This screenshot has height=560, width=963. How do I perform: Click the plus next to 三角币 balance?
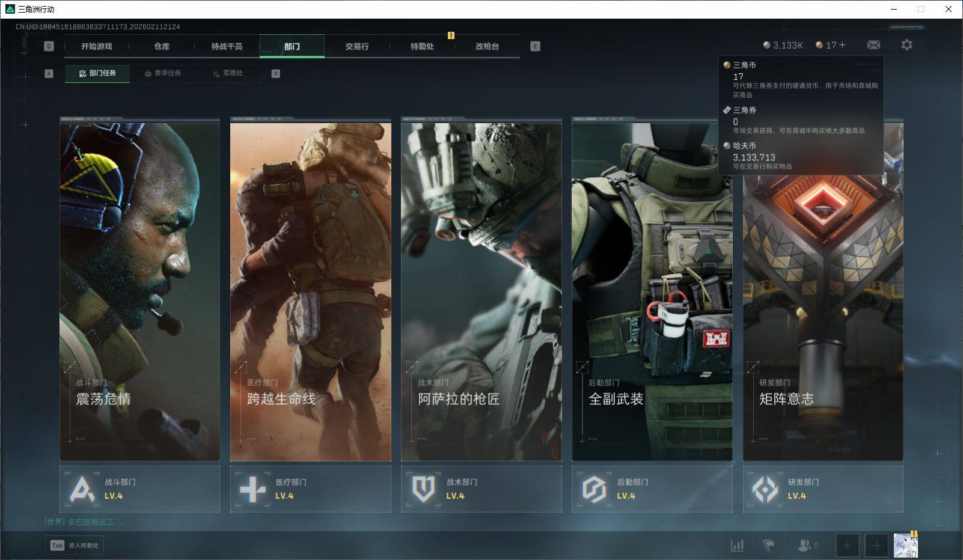coord(842,45)
